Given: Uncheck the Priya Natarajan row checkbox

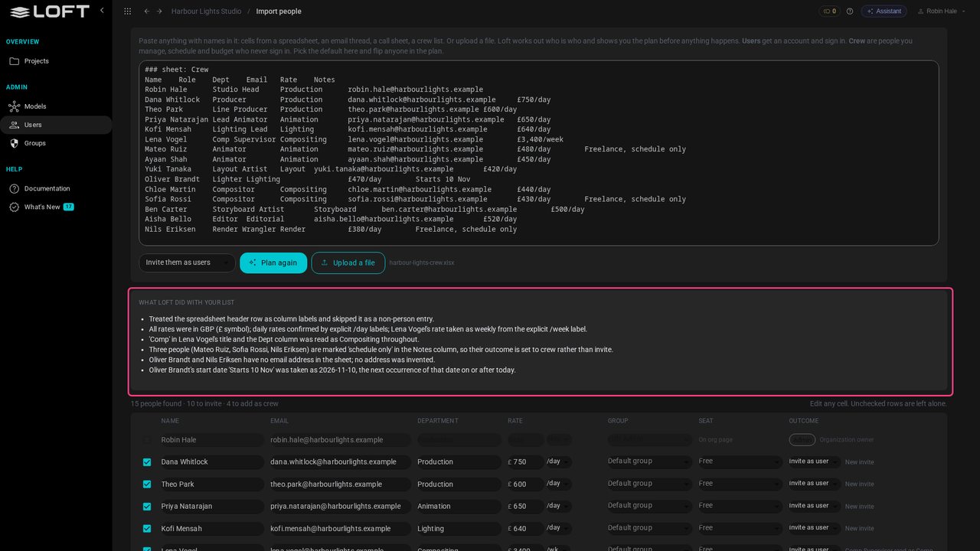Looking at the screenshot, I should click(147, 507).
